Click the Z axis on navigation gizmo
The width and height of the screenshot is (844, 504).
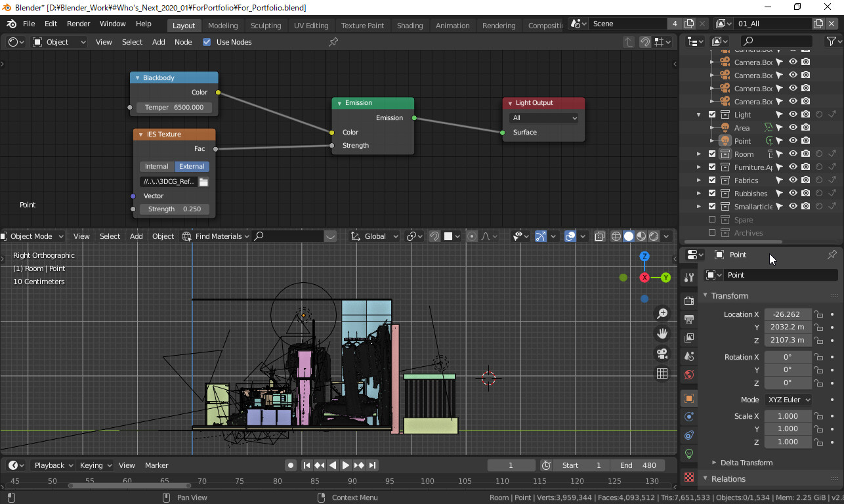coord(644,257)
